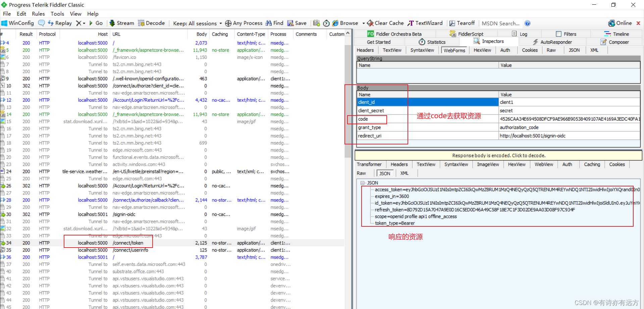This screenshot has height=309, width=644.
Task: Open the Remove sessions dropdown arrow
Action: (x=84, y=23)
